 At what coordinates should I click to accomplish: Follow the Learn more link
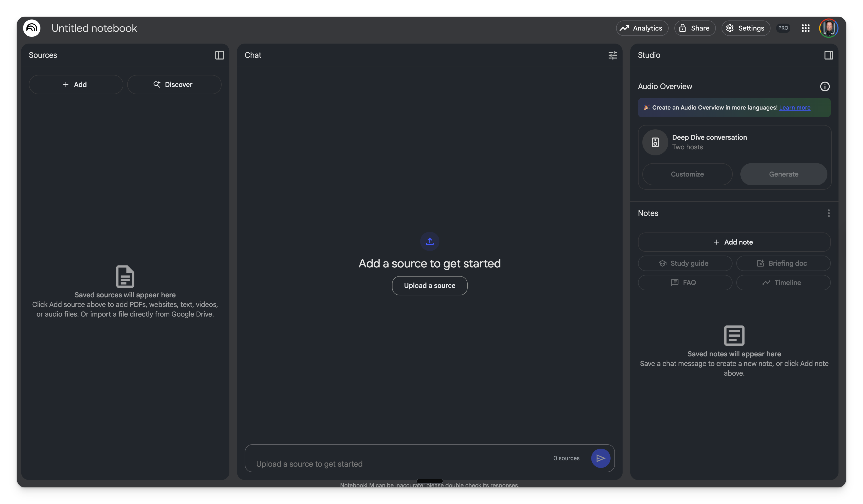click(x=795, y=107)
